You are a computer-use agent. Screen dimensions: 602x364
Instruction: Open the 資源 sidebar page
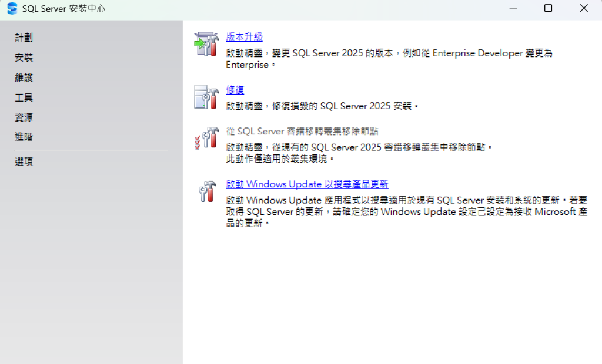[24, 117]
